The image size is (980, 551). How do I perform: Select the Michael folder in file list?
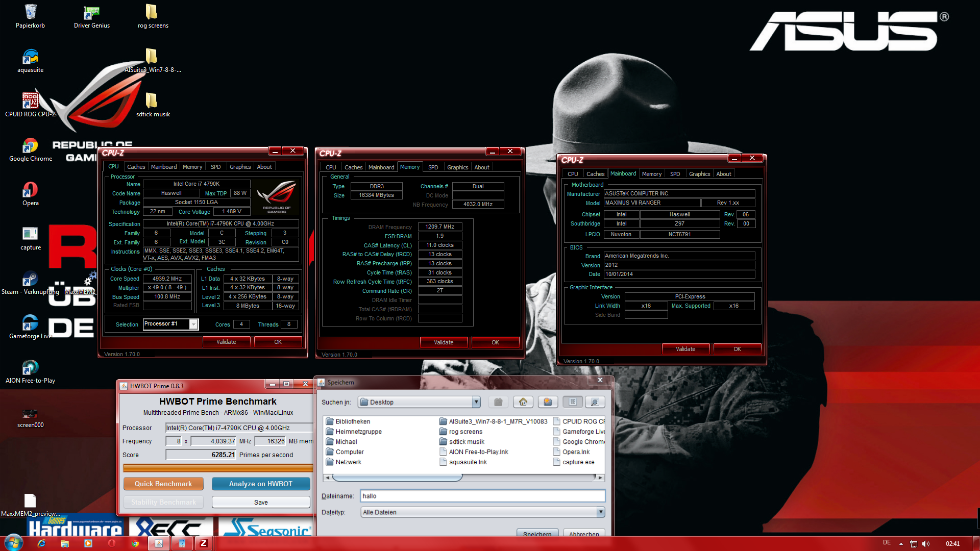341,442
